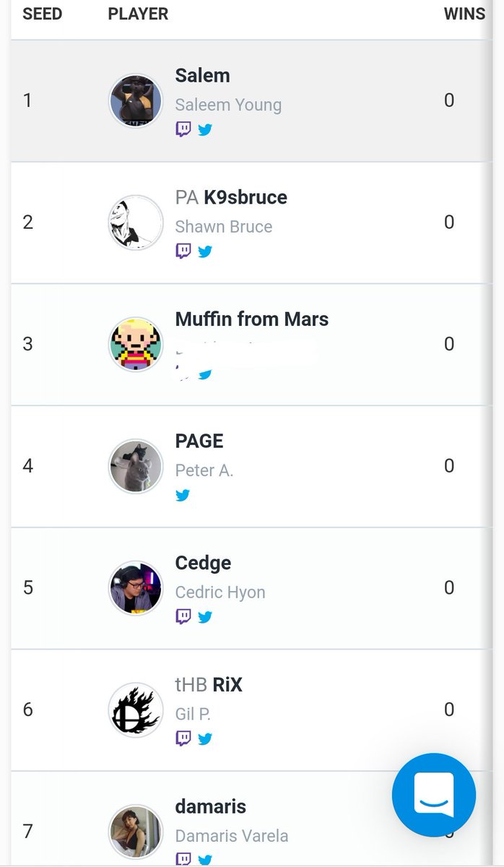Select the Smash logo avatar for RiX
Viewport: 504px width, 867px height.
point(136,709)
